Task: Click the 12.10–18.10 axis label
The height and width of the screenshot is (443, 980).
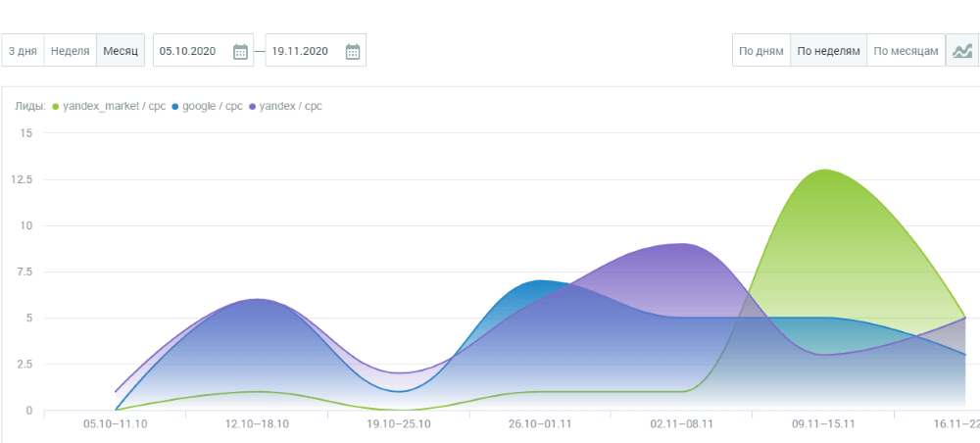Action: pos(257,423)
